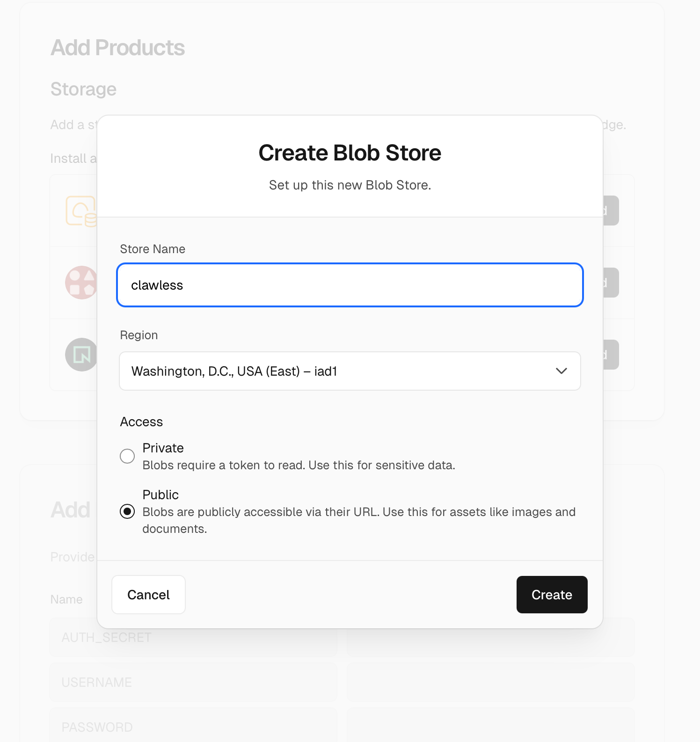Open the Region dropdown showing Washington, D.C.
700x742 pixels.
(350, 371)
